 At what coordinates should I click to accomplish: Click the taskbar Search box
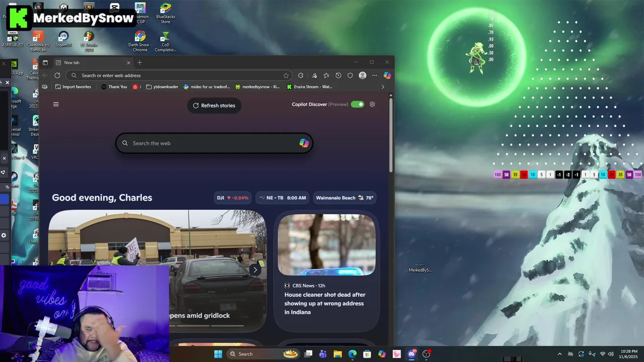click(x=264, y=354)
